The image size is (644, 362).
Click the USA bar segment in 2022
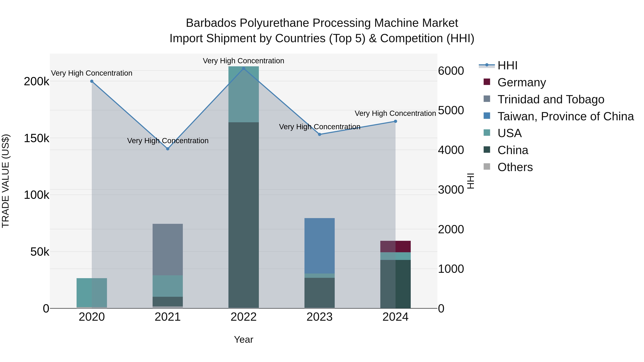(x=244, y=94)
